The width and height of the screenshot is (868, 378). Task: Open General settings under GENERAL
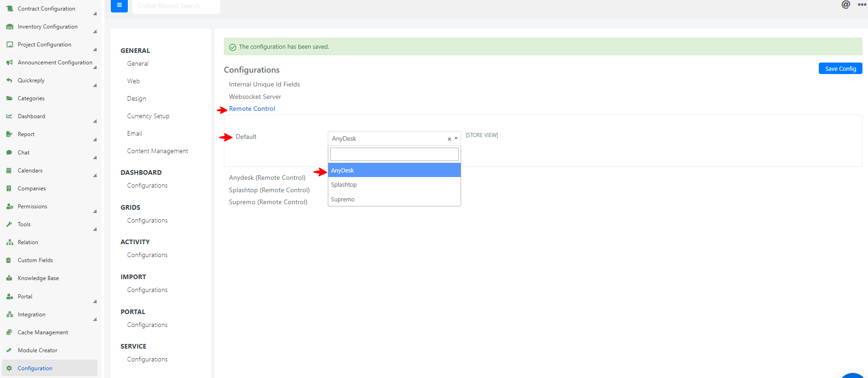pos(138,63)
